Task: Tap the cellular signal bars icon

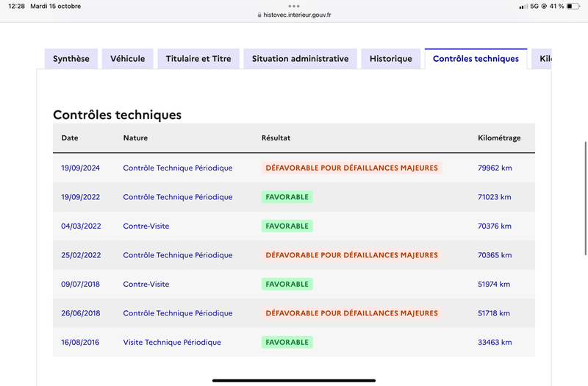Action: tap(523, 7)
